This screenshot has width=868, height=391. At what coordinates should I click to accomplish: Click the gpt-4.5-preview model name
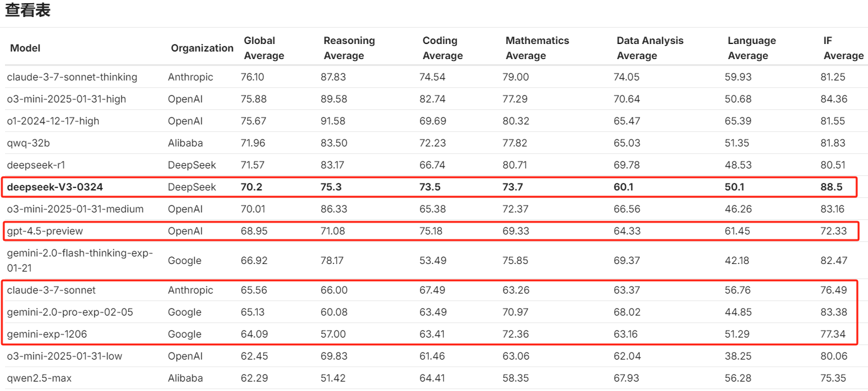45,231
